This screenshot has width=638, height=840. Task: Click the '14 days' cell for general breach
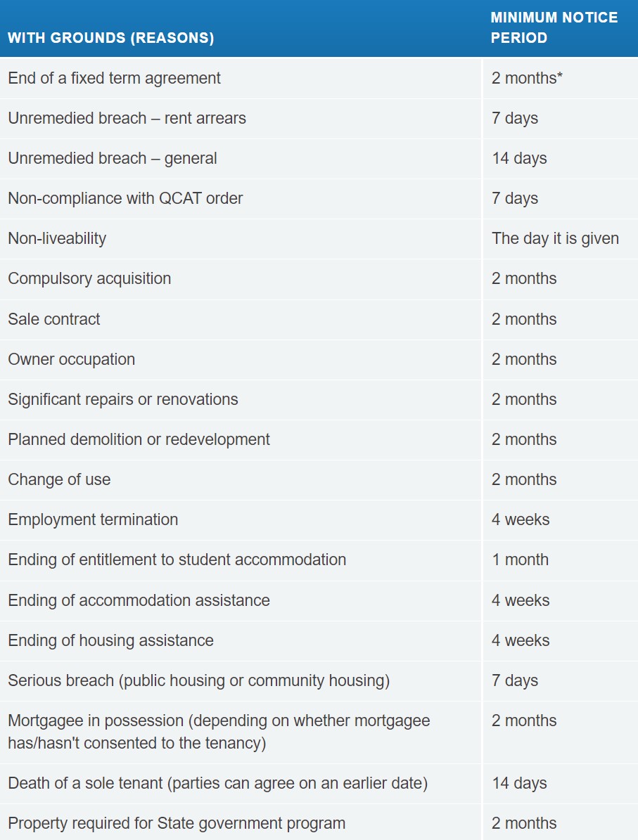point(520,159)
